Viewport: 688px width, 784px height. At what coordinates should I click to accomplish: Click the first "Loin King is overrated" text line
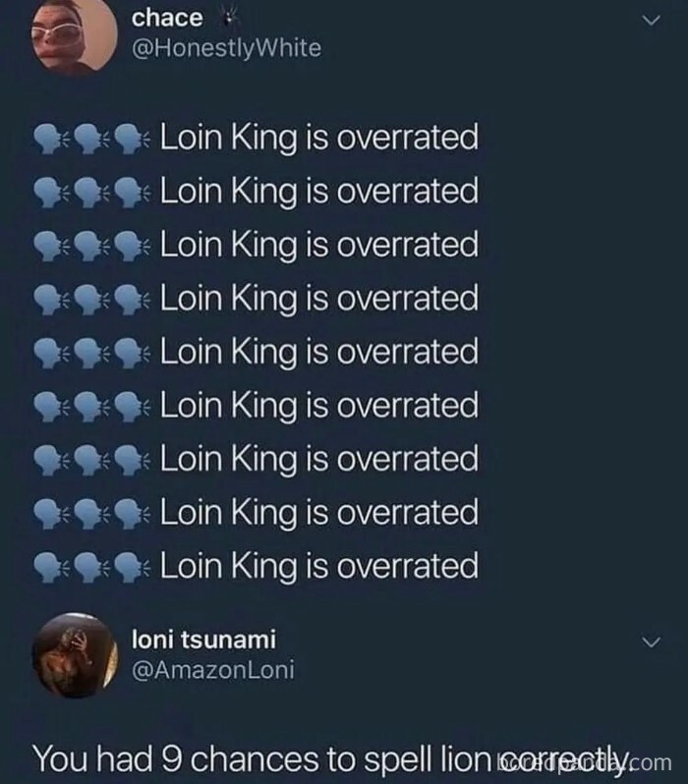(x=318, y=138)
